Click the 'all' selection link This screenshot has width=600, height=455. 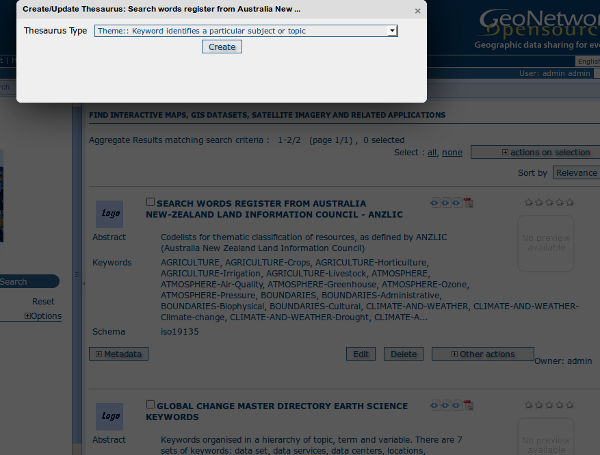432,152
